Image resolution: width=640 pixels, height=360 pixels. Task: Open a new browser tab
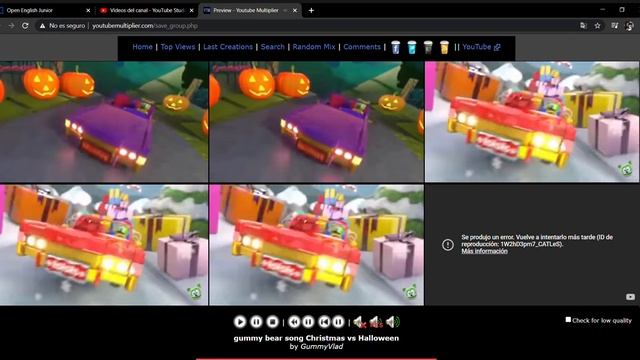pyautogui.click(x=311, y=11)
